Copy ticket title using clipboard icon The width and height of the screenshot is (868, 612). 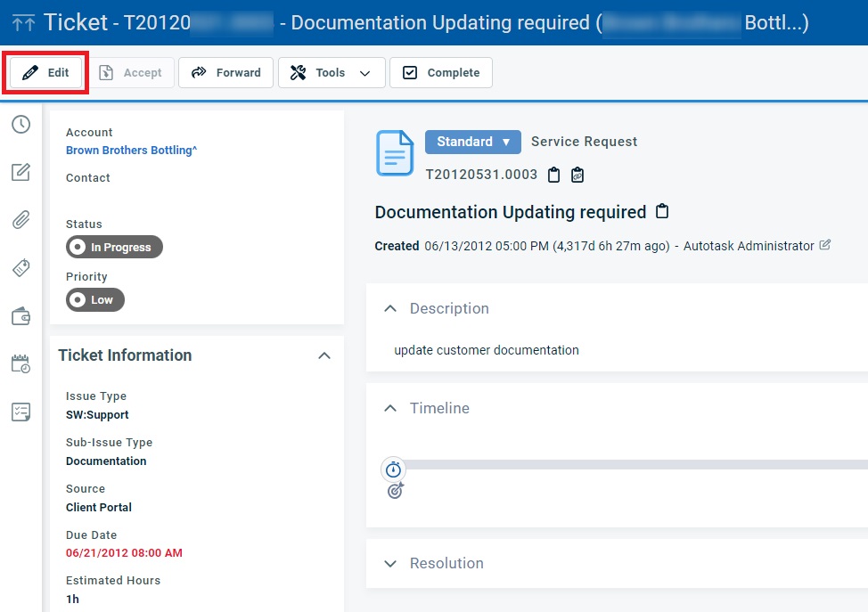(661, 212)
